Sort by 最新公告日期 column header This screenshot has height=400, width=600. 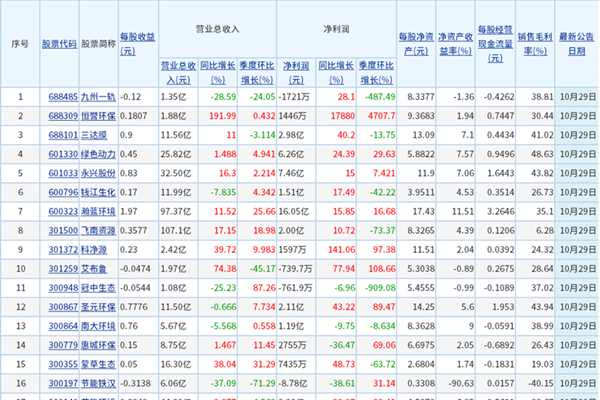[x=578, y=44]
